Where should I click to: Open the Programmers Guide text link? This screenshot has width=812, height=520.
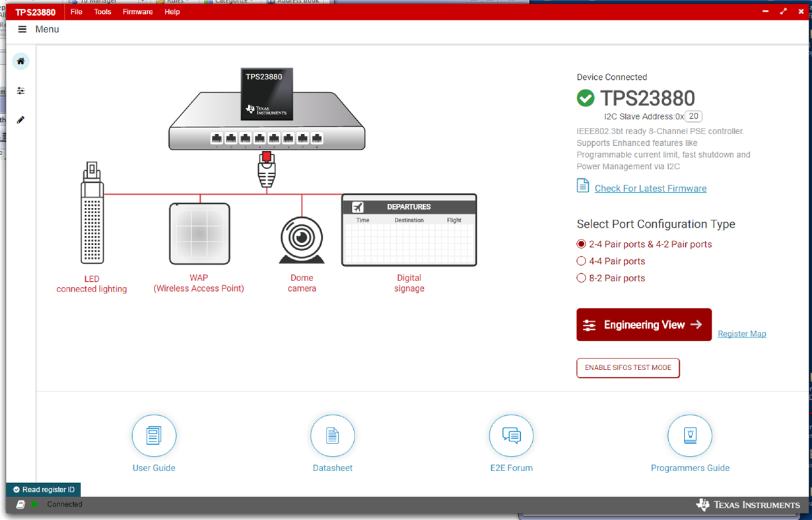click(690, 468)
